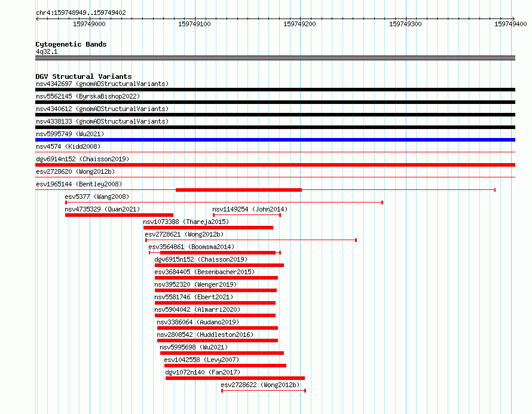Open variant esv2728620 (Wong2012b)
Viewport: 532px width, 414px height.
[75, 171]
